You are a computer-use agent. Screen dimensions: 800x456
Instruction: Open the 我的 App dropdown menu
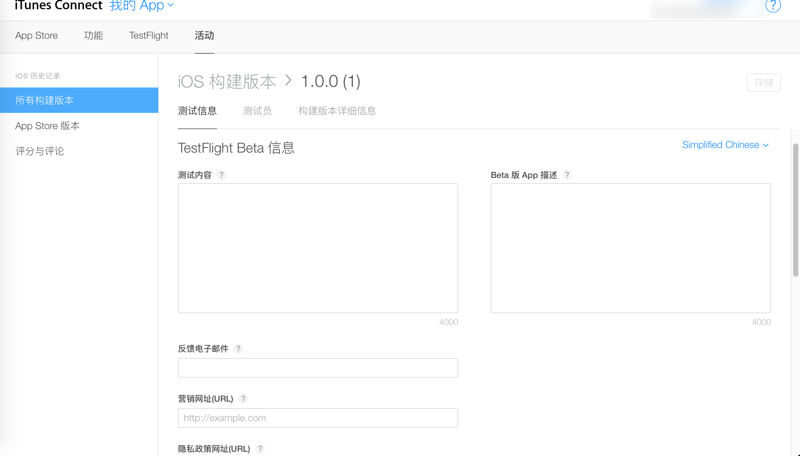click(x=141, y=6)
